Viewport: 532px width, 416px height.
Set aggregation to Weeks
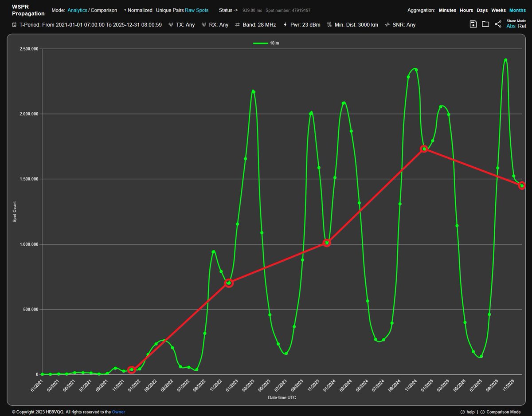[x=499, y=10]
